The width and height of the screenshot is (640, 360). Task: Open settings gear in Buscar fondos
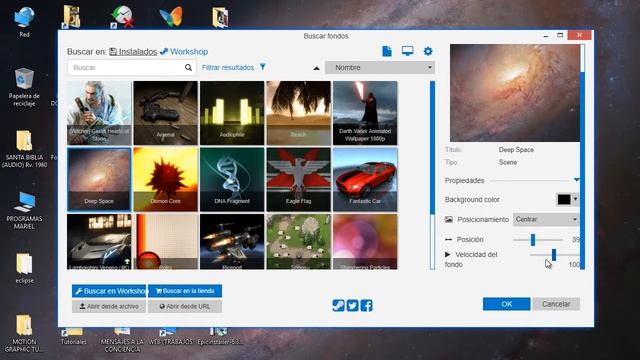pyautogui.click(x=428, y=51)
